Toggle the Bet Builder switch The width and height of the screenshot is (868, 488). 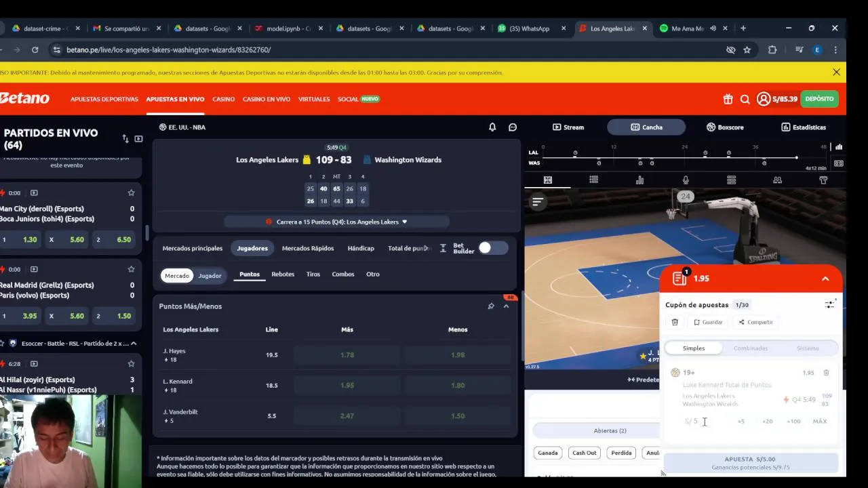[492, 248]
